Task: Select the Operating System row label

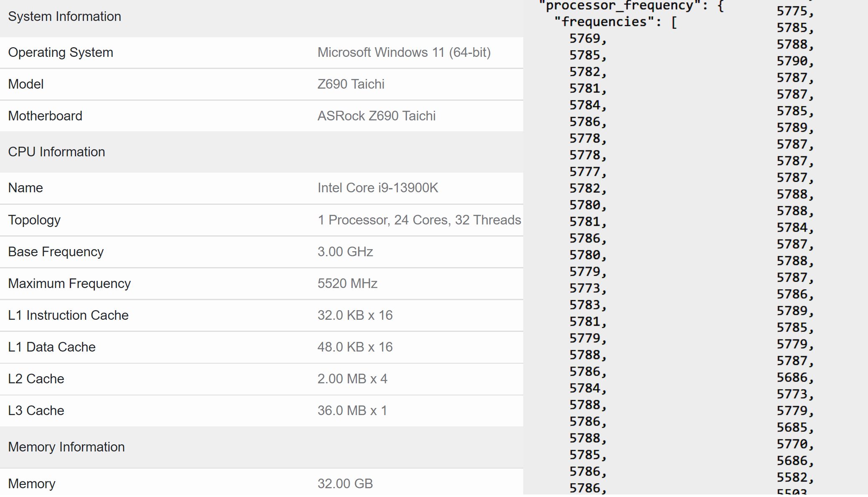Action: pos(61,53)
